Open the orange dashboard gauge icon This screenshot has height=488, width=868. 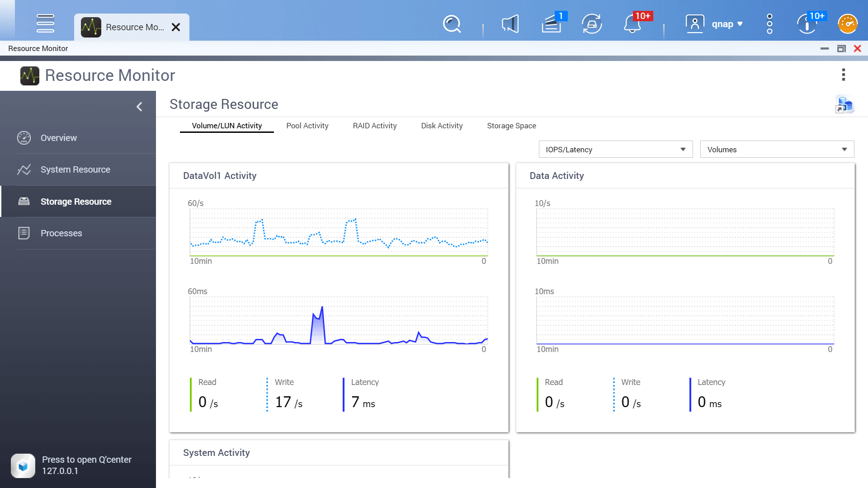[x=848, y=24]
